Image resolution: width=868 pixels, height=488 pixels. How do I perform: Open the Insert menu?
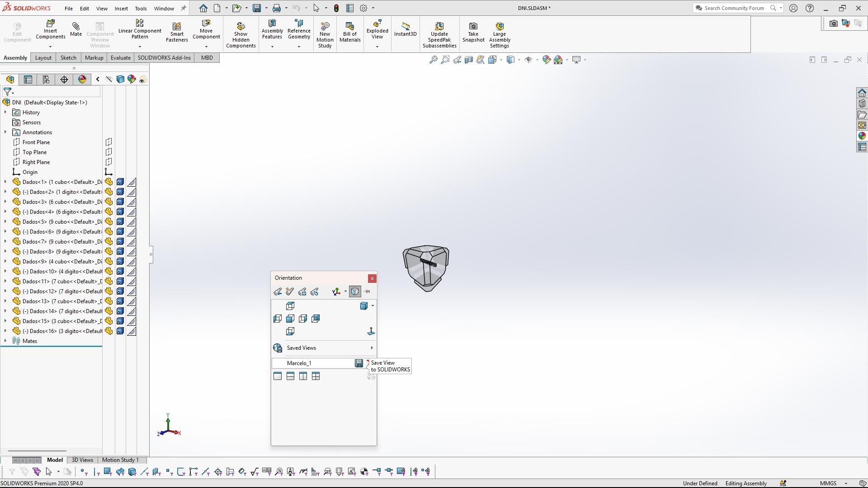pos(121,8)
